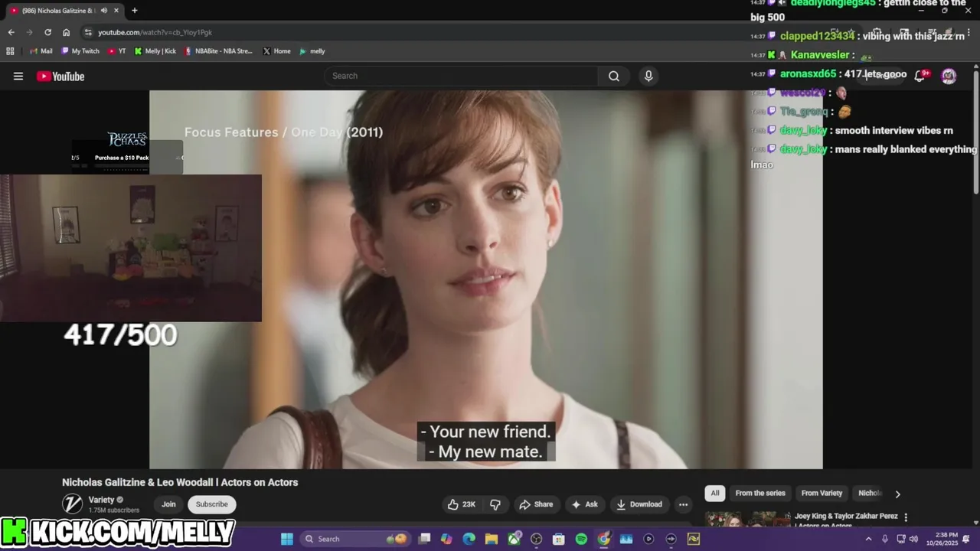Click the YouTube search field
980x551 pixels.
click(x=461, y=76)
